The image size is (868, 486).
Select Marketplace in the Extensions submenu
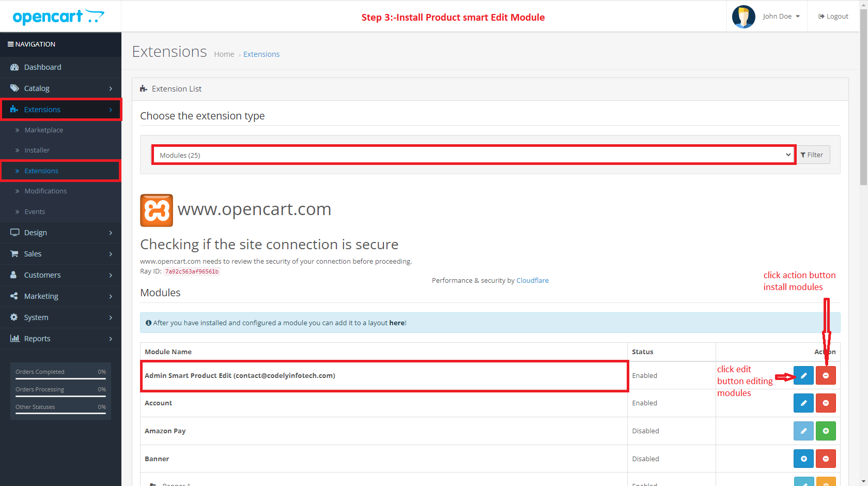pos(44,130)
